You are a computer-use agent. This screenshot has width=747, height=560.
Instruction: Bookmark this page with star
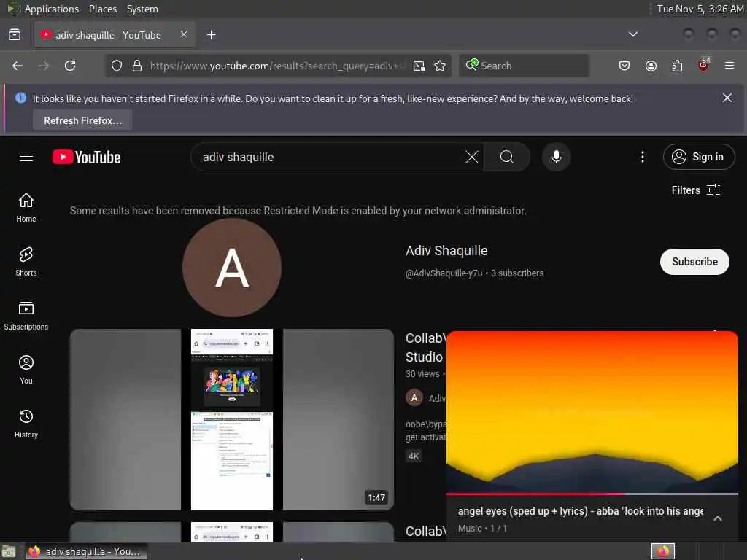[x=440, y=66]
